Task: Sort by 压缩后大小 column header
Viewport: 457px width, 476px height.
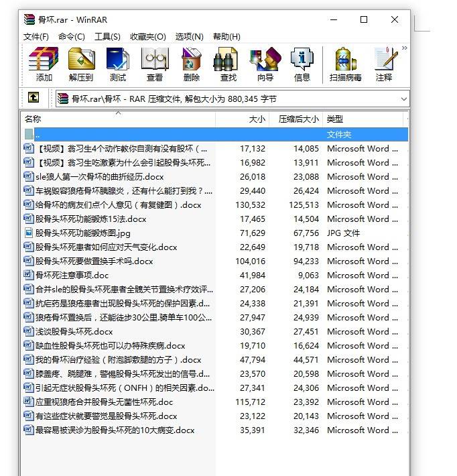Action: point(298,119)
